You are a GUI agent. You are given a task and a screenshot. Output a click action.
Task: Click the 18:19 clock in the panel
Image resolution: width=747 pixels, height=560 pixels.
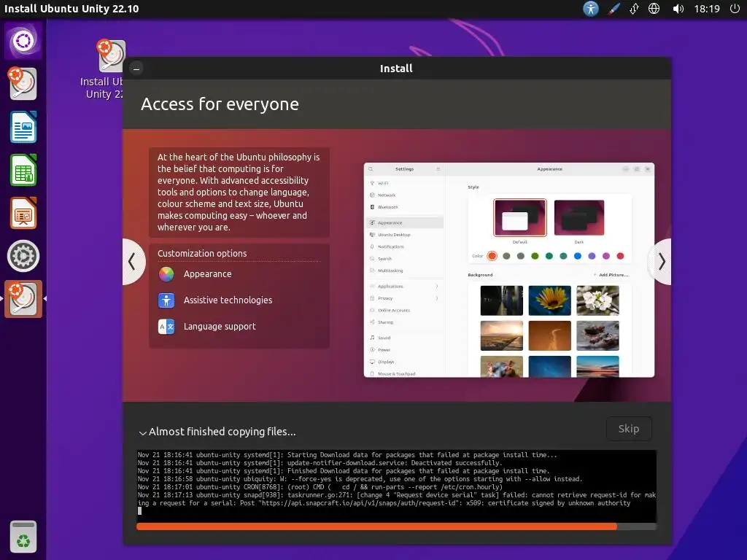[707, 9]
